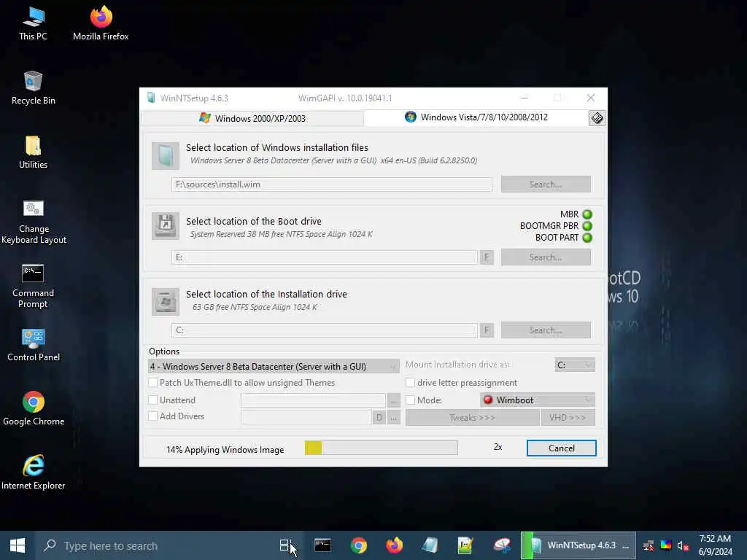The image size is (747, 560).
Task: Select the Windows Vista/7/8/10/2008/2012 tab
Action: [476, 117]
